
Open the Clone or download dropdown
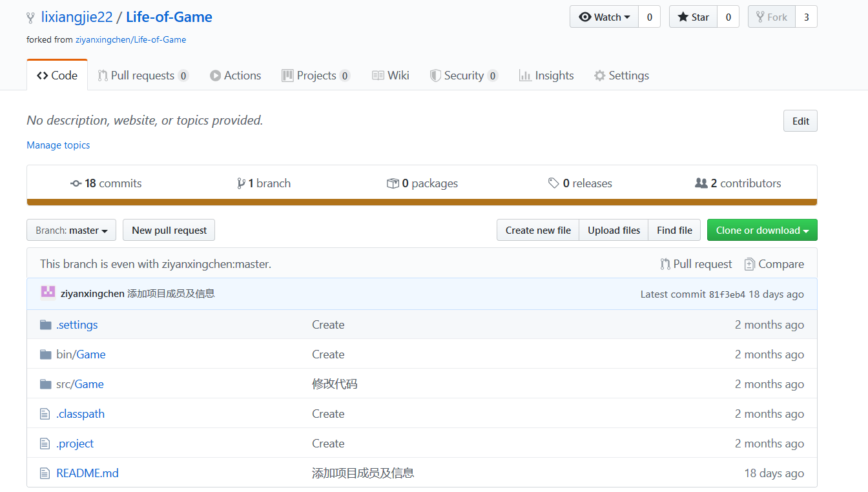[x=762, y=231]
